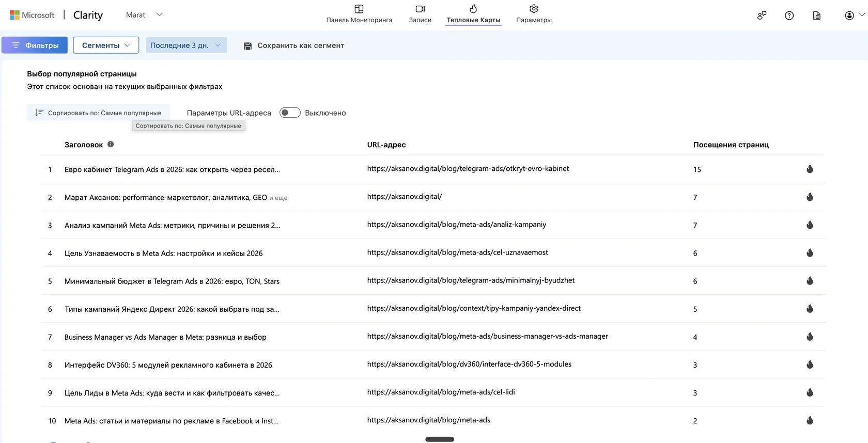The width and height of the screenshot is (868, 443).
Task: Open the share/invite team icon
Action: click(x=762, y=15)
